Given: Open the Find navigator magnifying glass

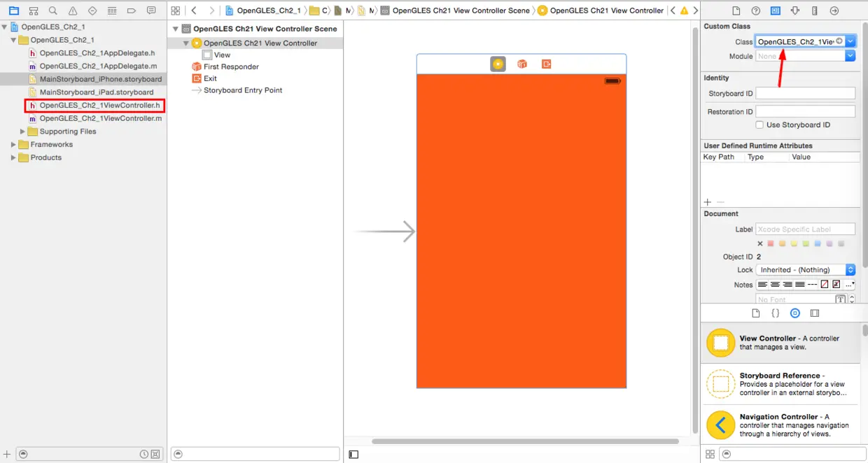Looking at the screenshot, I should [52, 10].
